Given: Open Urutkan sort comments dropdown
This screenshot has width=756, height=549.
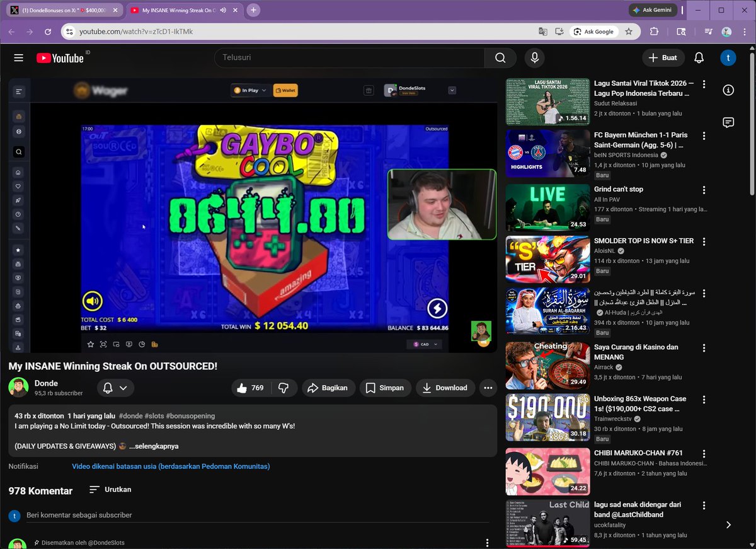Looking at the screenshot, I should 110,489.
